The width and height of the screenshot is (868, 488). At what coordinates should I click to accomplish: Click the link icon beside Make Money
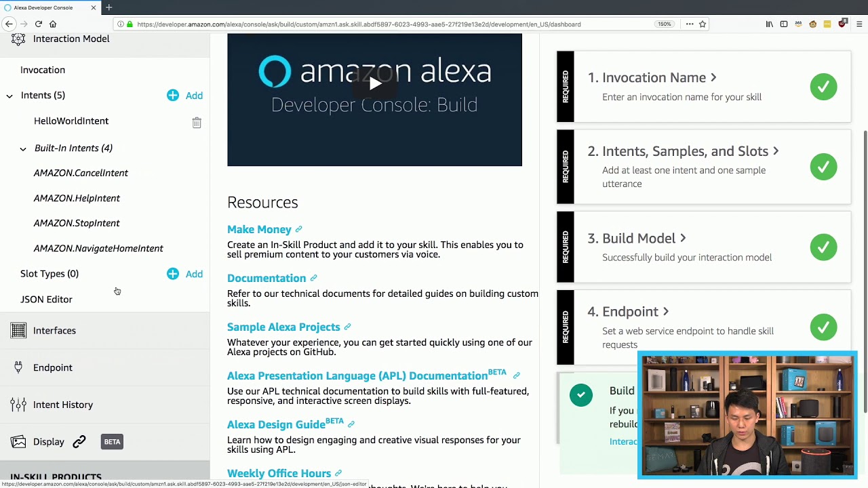click(x=298, y=230)
